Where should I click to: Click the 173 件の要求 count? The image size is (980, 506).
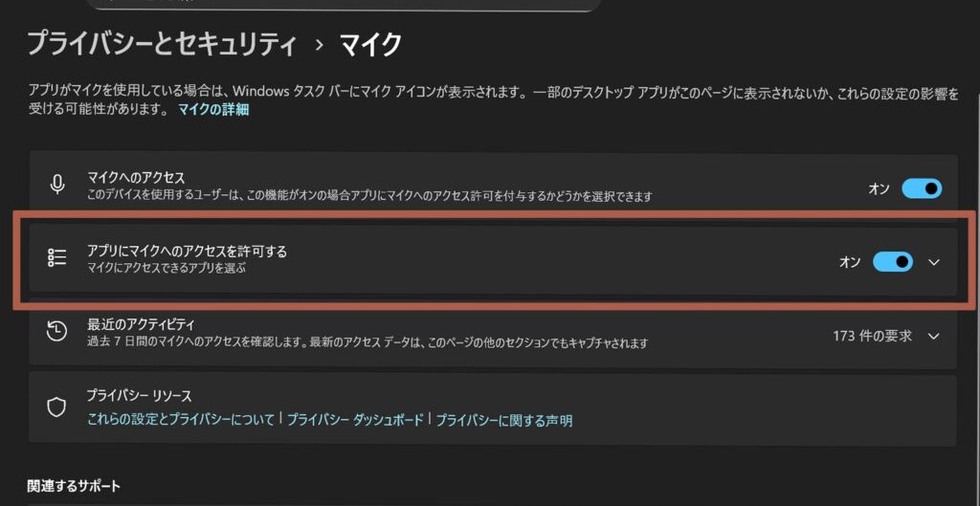point(872,336)
